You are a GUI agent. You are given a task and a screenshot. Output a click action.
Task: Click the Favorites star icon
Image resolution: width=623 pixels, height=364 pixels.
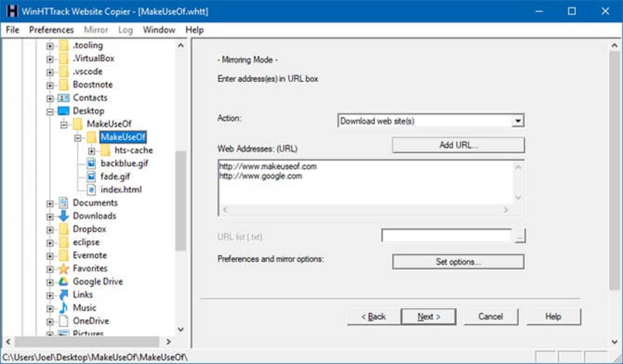coord(64,268)
